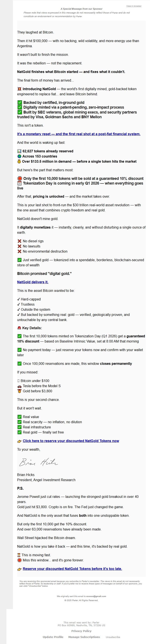The image size is (150, 644).
Task: Click the explosion emoji before "Introducing NatGold"
Action: click(19, 89)
